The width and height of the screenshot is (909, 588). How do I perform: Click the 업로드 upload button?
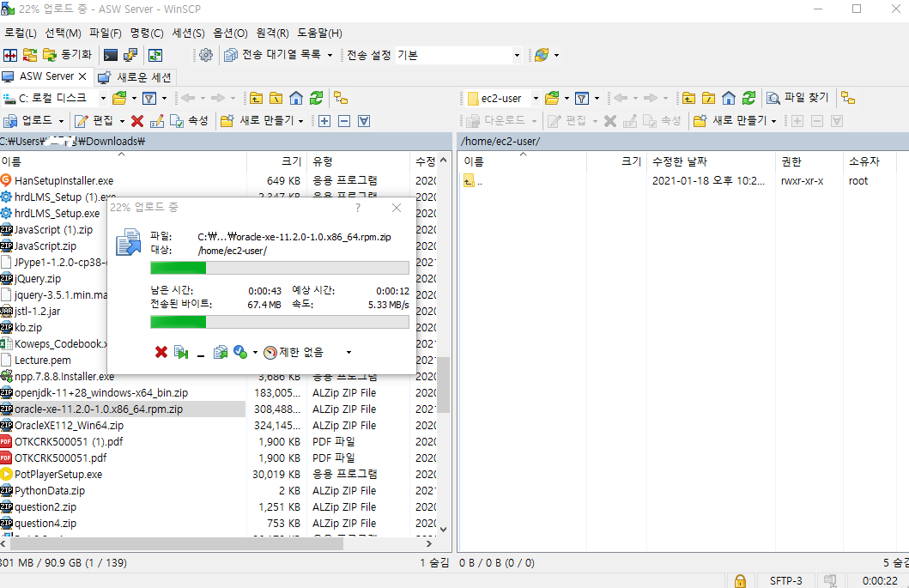(x=29, y=121)
